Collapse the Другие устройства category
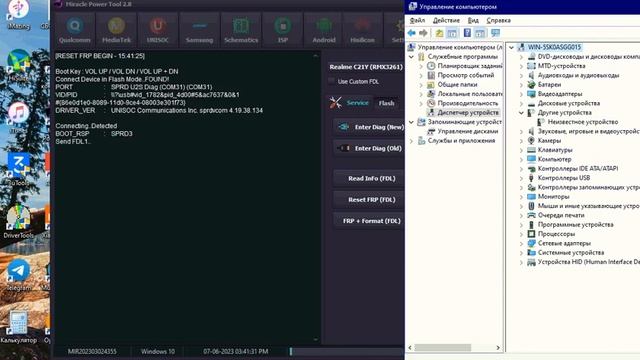Screen dimensions: 640x360 point(521,113)
